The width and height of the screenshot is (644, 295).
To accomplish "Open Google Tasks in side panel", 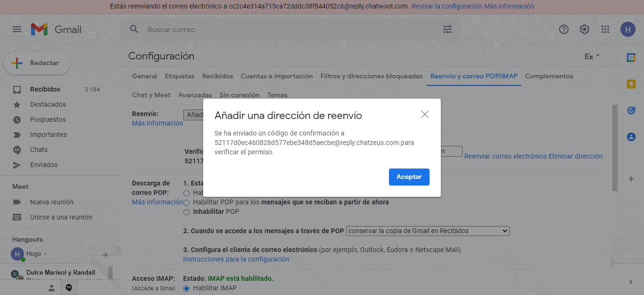I will click(631, 110).
